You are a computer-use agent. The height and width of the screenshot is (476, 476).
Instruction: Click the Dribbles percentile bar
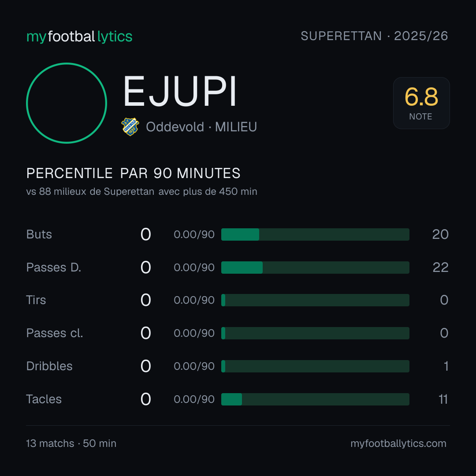pyautogui.click(x=315, y=366)
